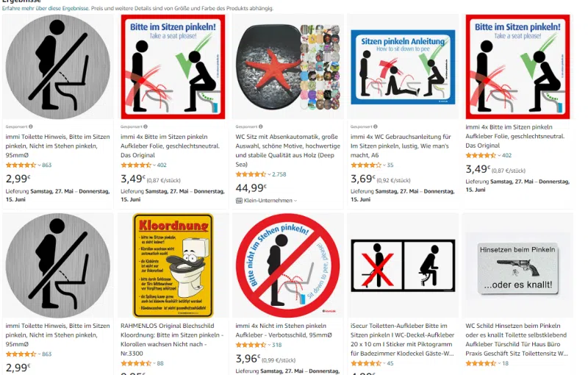The height and width of the screenshot is (375, 588).
Task: Click 44,99€ price of WC Sitz
Action: point(251,187)
